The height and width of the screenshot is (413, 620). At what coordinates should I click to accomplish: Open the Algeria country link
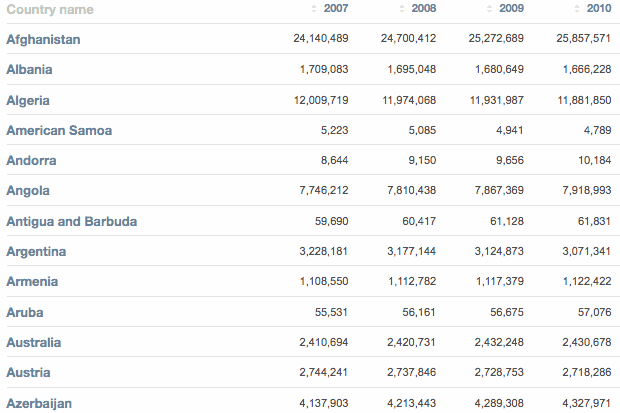28,100
